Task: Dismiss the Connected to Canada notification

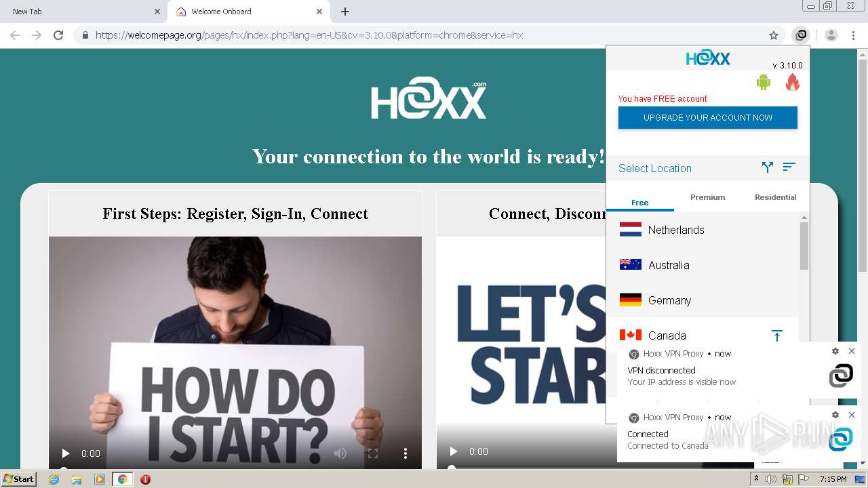Action: click(852, 415)
